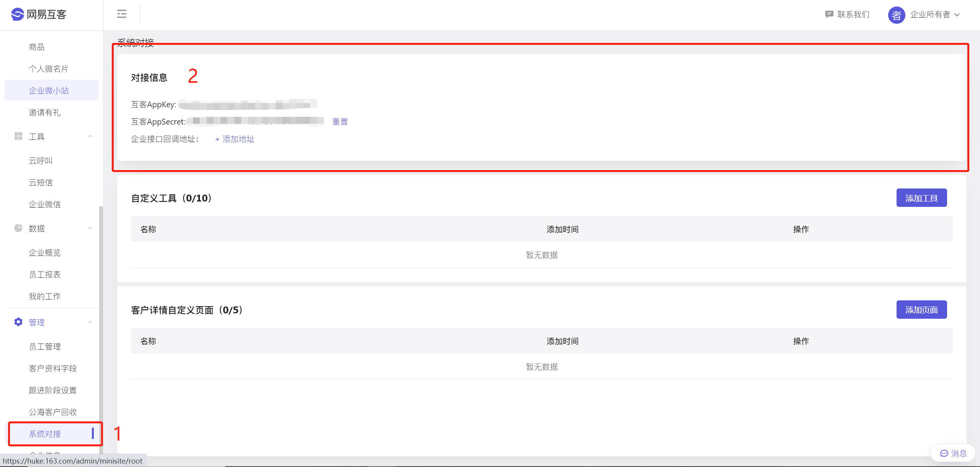Viewport: 980px width, 467px height.
Task: Open the 商品 menu item
Action: pyautogui.click(x=37, y=47)
